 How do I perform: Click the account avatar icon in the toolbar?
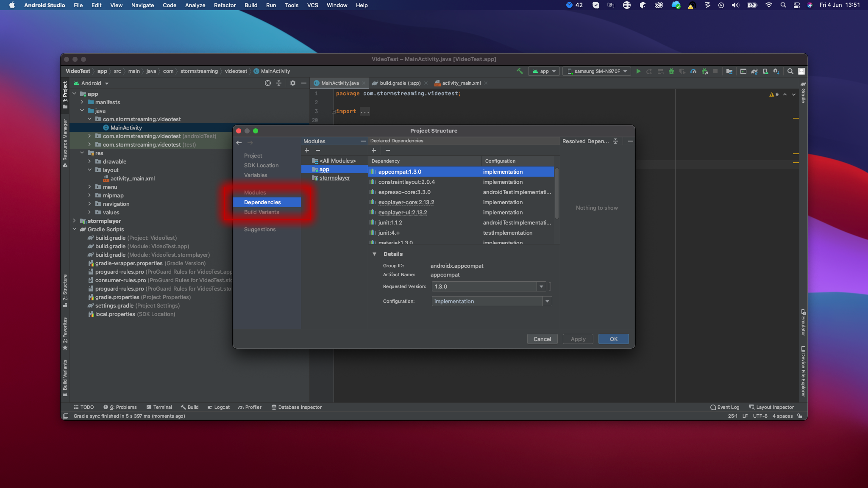point(801,71)
